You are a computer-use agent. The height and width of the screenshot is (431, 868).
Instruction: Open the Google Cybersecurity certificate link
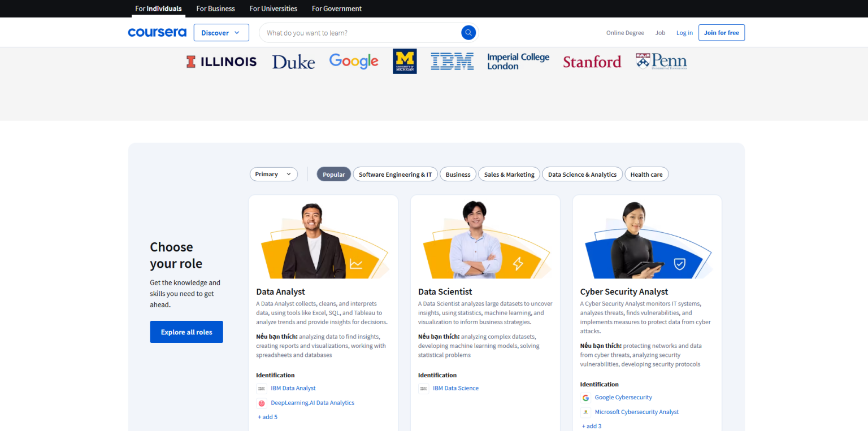coord(623,398)
